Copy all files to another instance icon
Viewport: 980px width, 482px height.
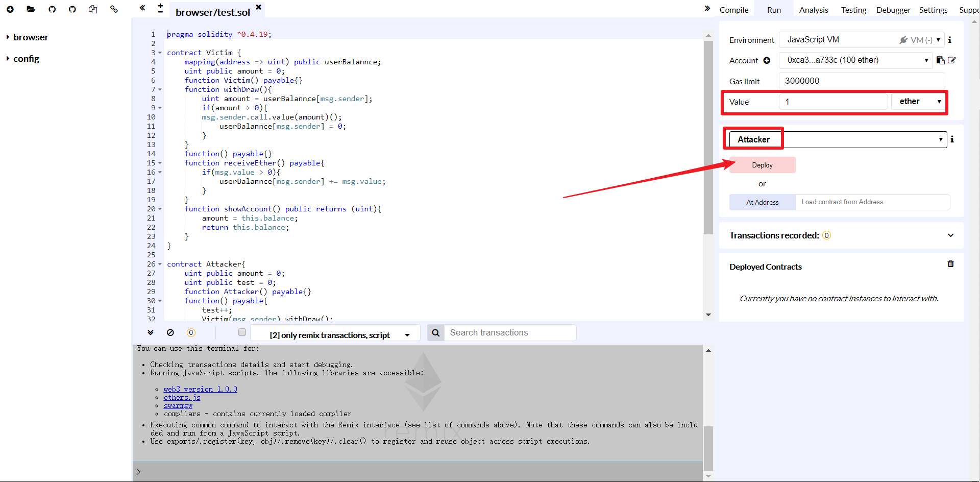tap(93, 9)
